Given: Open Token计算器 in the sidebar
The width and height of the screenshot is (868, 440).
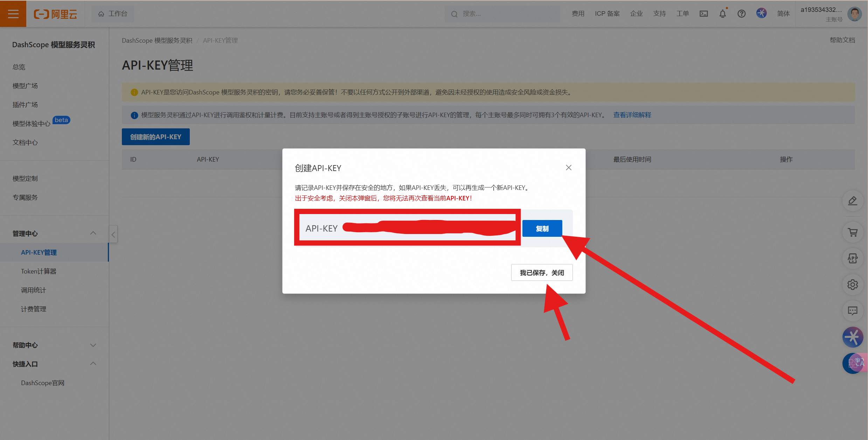Looking at the screenshot, I should click(39, 271).
